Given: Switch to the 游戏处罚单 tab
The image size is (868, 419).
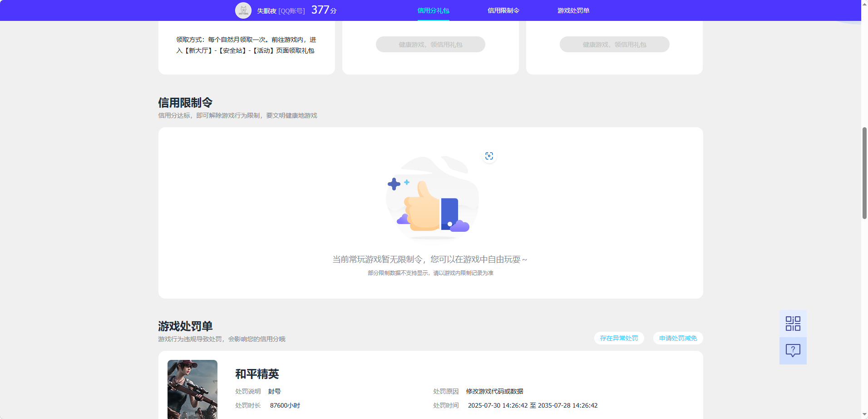Looking at the screenshot, I should 573,10.
